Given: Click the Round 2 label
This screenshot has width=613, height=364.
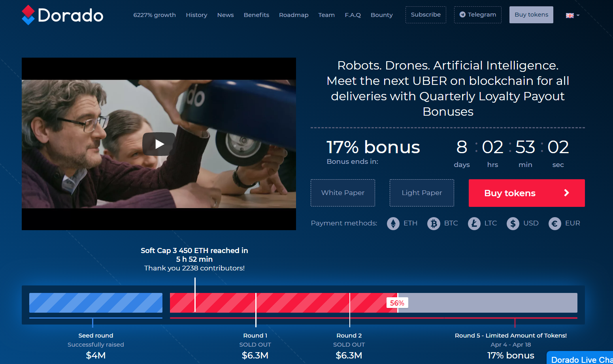Looking at the screenshot, I should pyautogui.click(x=349, y=335).
